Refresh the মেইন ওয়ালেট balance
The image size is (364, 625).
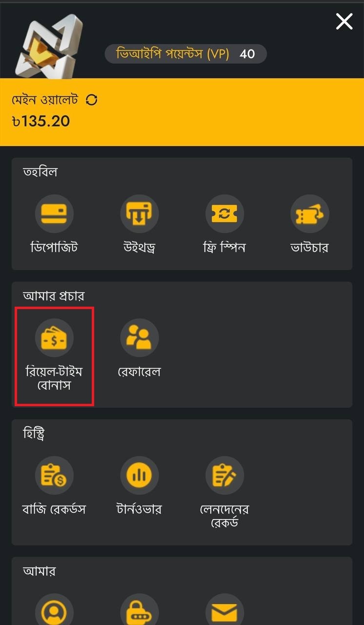tap(91, 100)
